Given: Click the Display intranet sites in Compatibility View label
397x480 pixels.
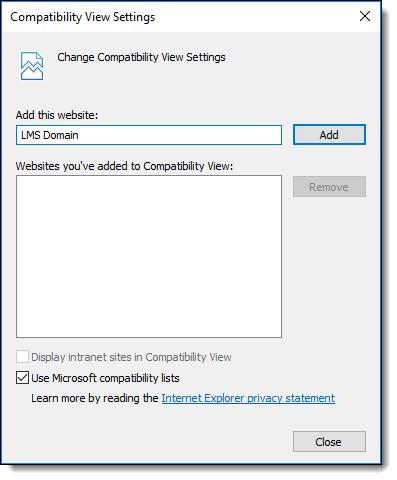Looking at the screenshot, I should pyautogui.click(x=131, y=357).
